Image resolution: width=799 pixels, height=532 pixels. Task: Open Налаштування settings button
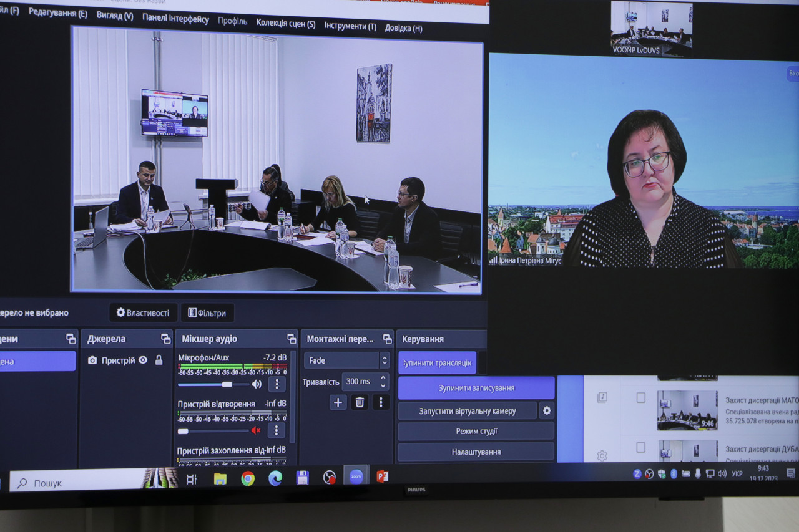tap(476, 452)
